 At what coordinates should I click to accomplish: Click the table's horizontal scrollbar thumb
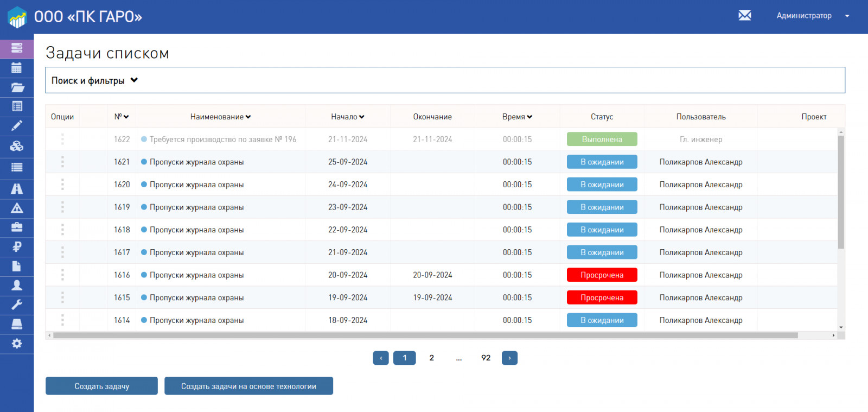(425, 335)
